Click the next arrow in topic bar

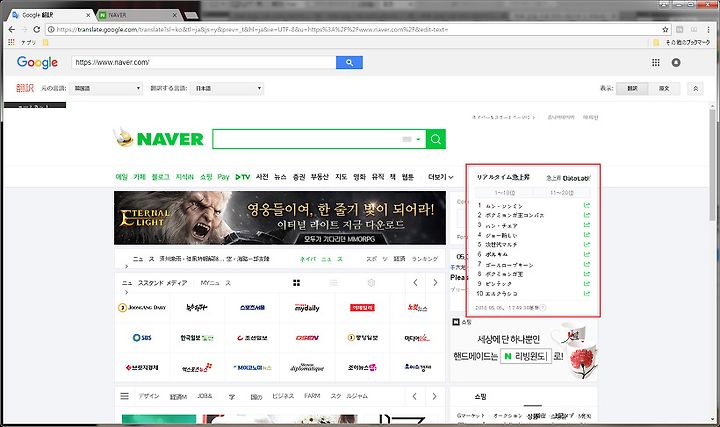pyautogui.click(x=434, y=396)
